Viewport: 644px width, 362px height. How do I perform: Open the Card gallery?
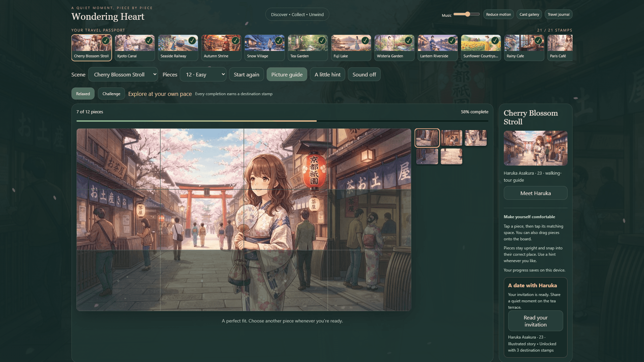coord(529,14)
